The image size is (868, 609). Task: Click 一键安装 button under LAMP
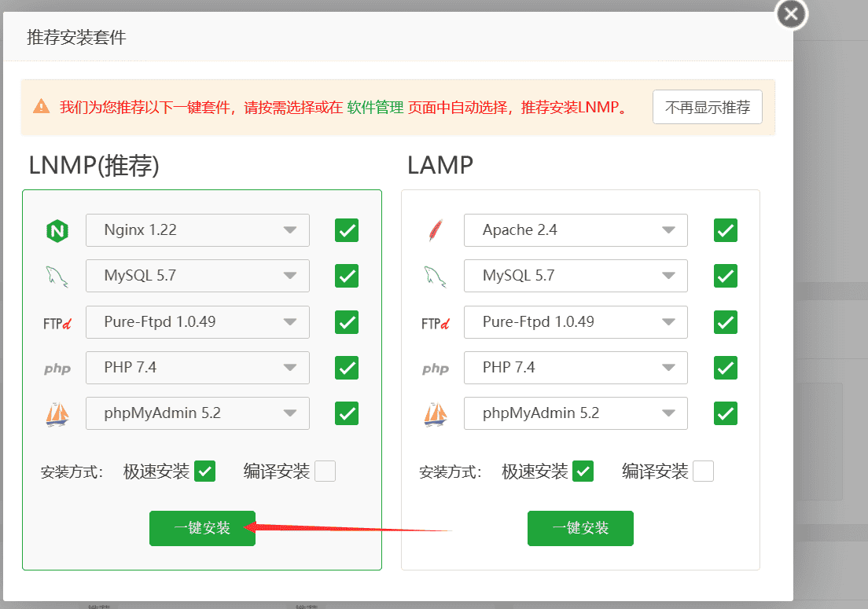tap(581, 528)
